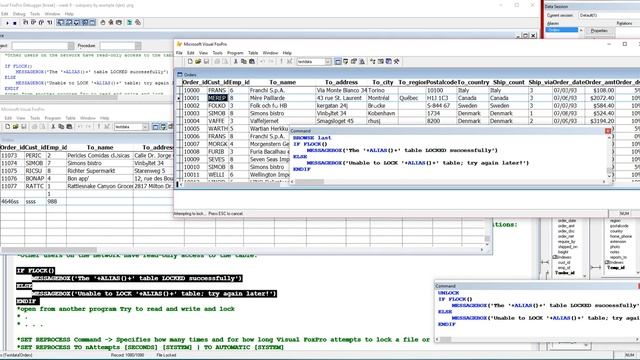Click the Ship_count column header in Orders browse
This screenshot has width=640, height=360.
[509, 82]
